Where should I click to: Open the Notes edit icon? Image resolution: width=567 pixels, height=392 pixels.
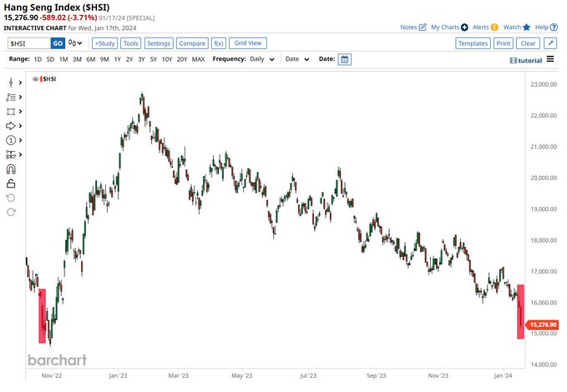(x=423, y=27)
